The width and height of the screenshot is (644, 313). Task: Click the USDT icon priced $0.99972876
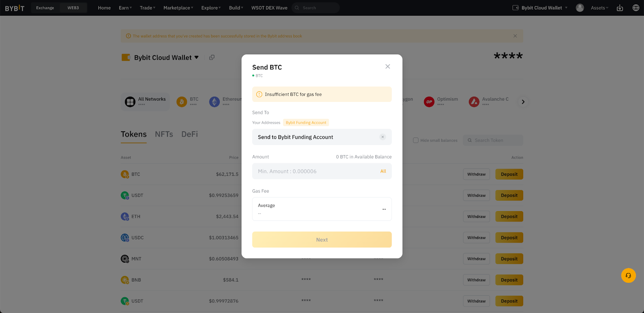coord(125,301)
